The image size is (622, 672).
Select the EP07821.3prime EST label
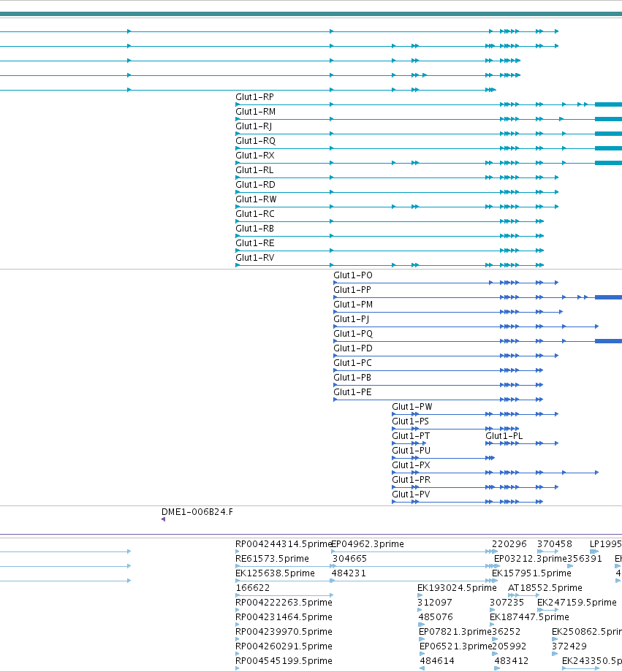[x=455, y=631]
